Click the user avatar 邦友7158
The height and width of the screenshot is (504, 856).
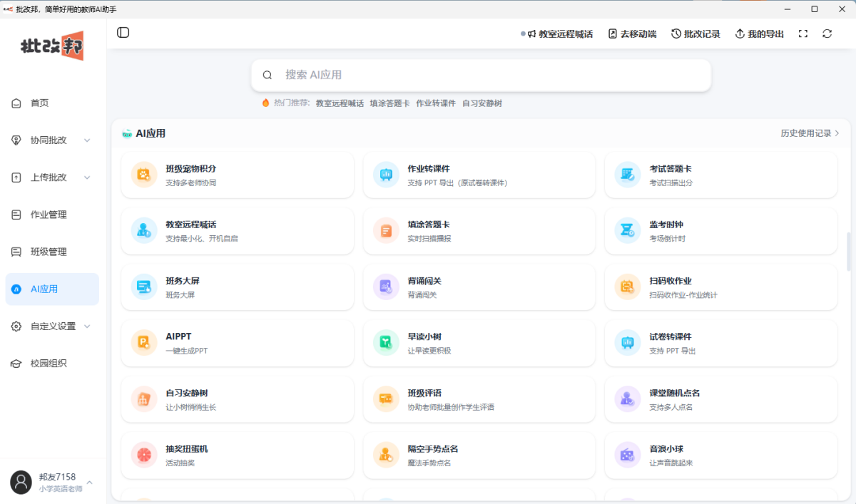[21, 483]
